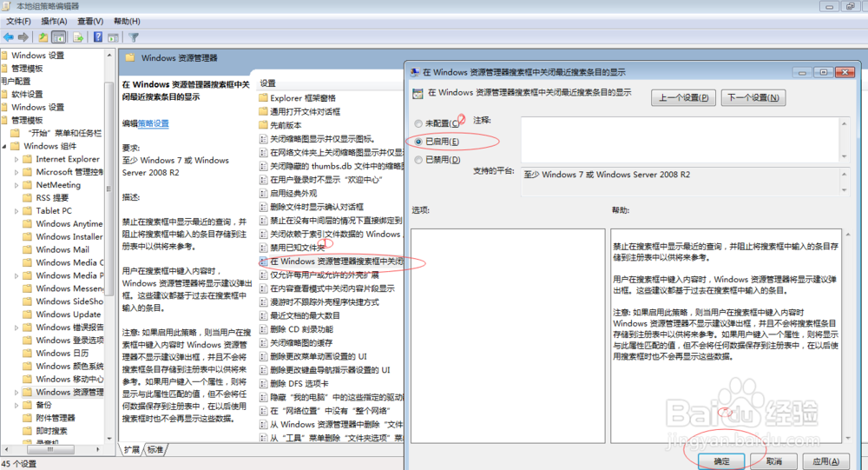Click the policy icon beside 启用经典外观
The image size is (868, 470).
tap(264, 193)
